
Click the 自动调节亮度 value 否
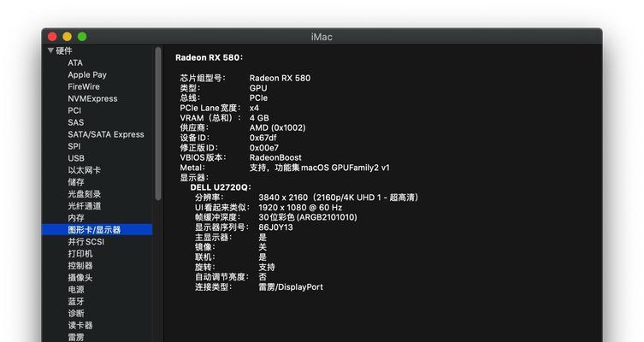pos(263,277)
